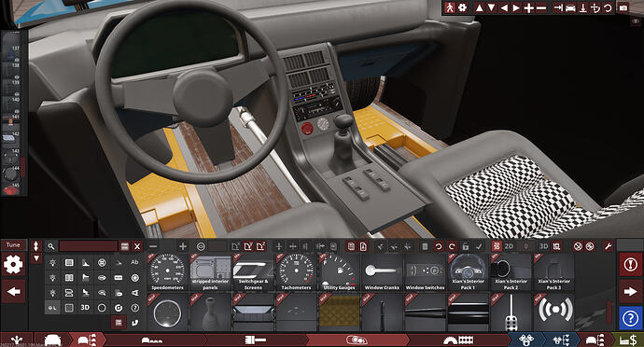Screen dimensions: 644x347
Task: Open the Switchgear & Screens group
Action: coord(253,272)
